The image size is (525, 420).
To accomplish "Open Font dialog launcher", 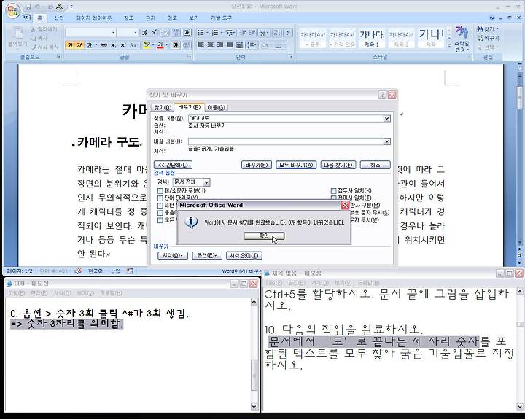I will pos(190,57).
